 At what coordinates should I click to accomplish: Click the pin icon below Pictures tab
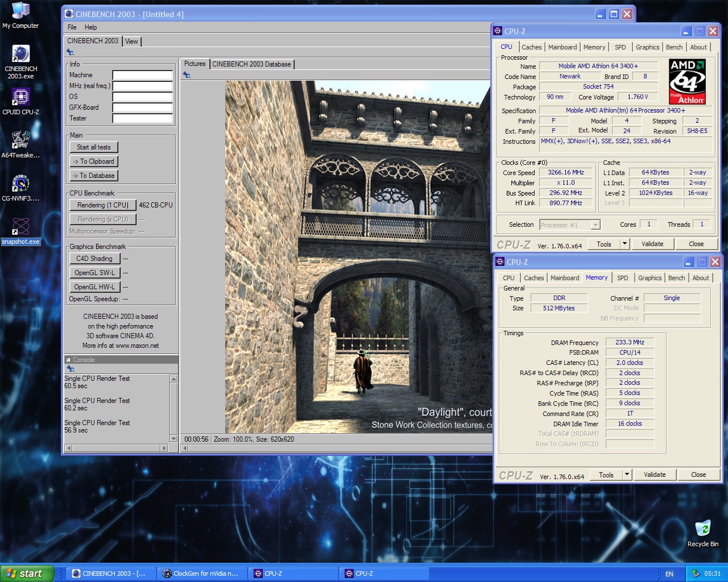pos(187,75)
